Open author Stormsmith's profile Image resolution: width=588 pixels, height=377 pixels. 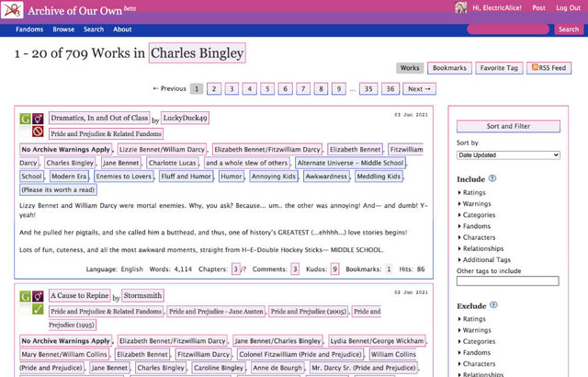143,295
